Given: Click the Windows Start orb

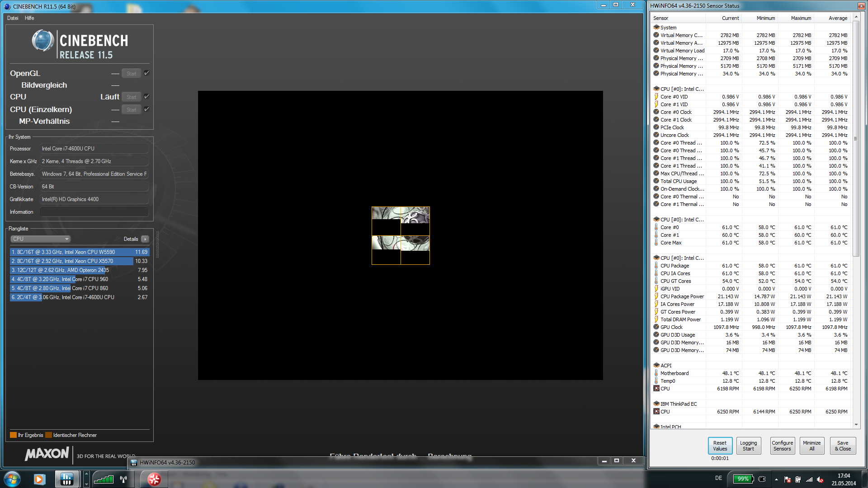Looking at the screenshot, I should click(x=12, y=479).
